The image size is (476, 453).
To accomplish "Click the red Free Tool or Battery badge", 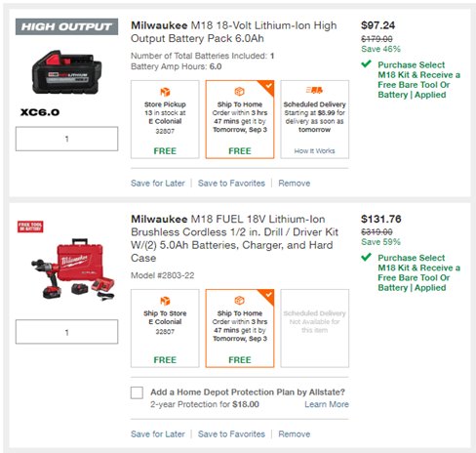I will pos(30,226).
